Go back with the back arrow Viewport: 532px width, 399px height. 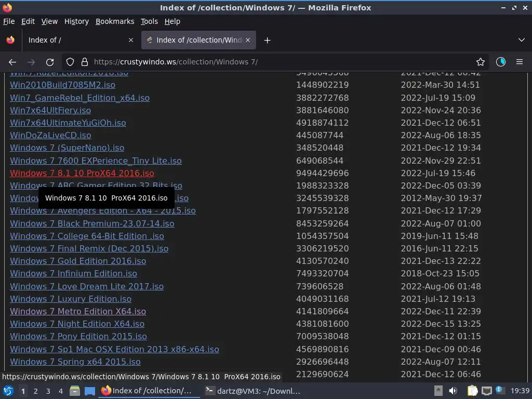click(12, 62)
